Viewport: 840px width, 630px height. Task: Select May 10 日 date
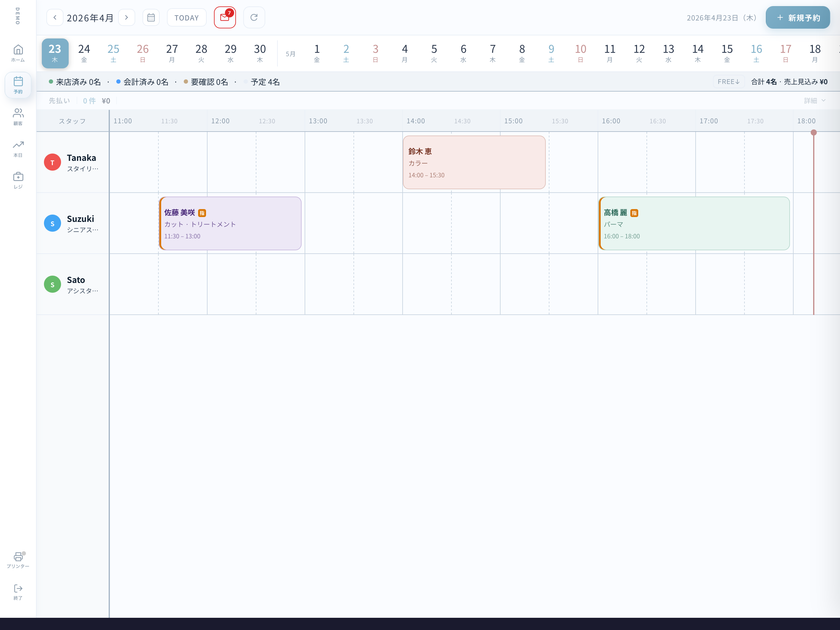(x=580, y=53)
